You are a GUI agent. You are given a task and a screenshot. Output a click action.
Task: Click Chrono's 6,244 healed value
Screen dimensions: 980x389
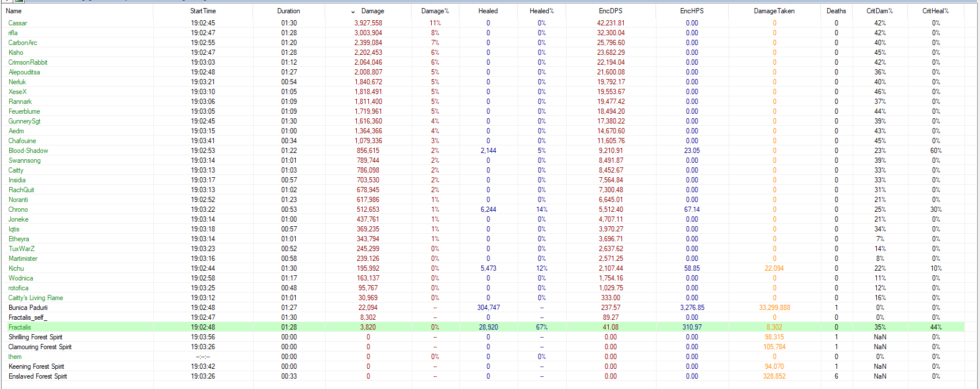coord(488,210)
